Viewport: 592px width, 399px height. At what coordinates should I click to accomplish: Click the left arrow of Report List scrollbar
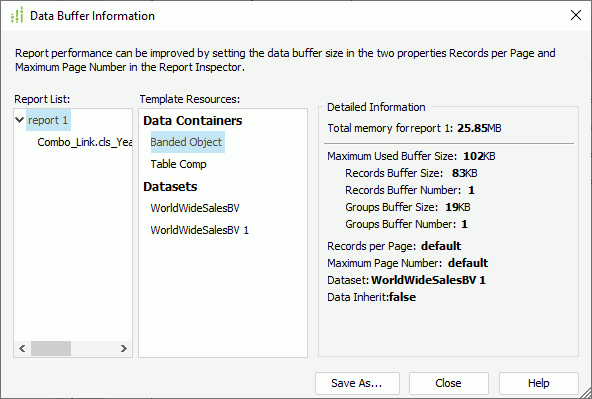point(22,348)
